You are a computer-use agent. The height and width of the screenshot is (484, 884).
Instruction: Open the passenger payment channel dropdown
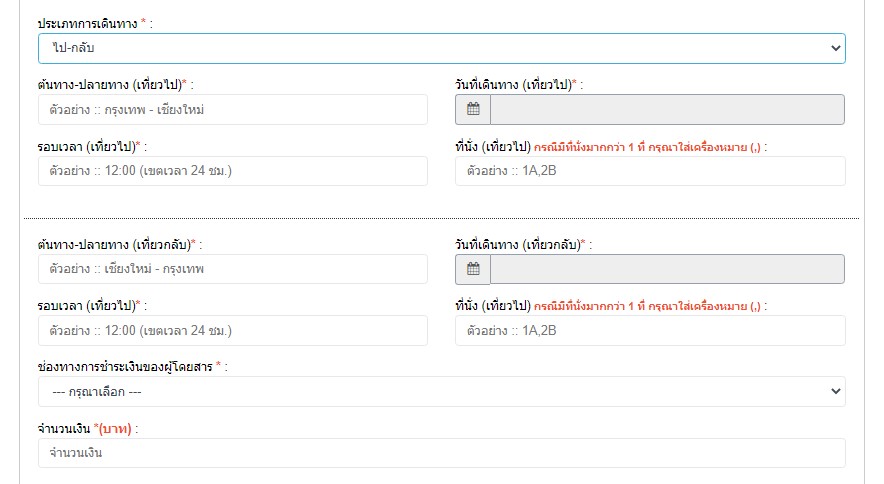point(441,391)
